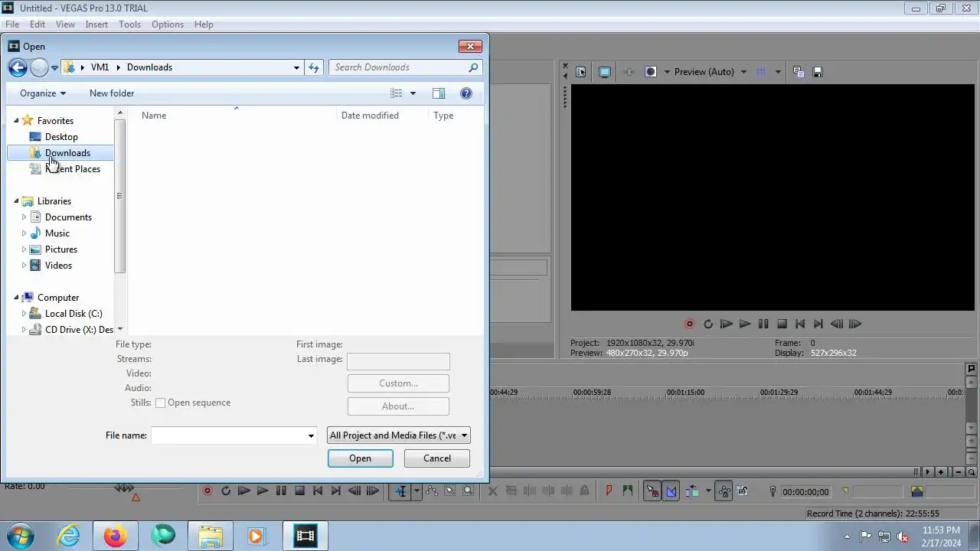This screenshot has height=551, width=980.
Task: Click Copy Snapshot to Clipboard icon
Action: (799, 72)
